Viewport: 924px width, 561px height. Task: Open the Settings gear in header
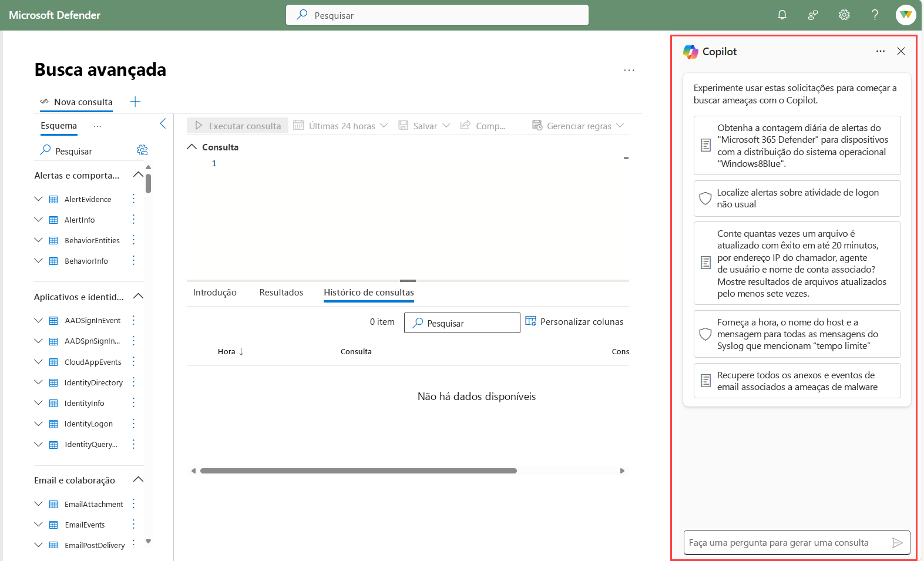pos(844,15)
